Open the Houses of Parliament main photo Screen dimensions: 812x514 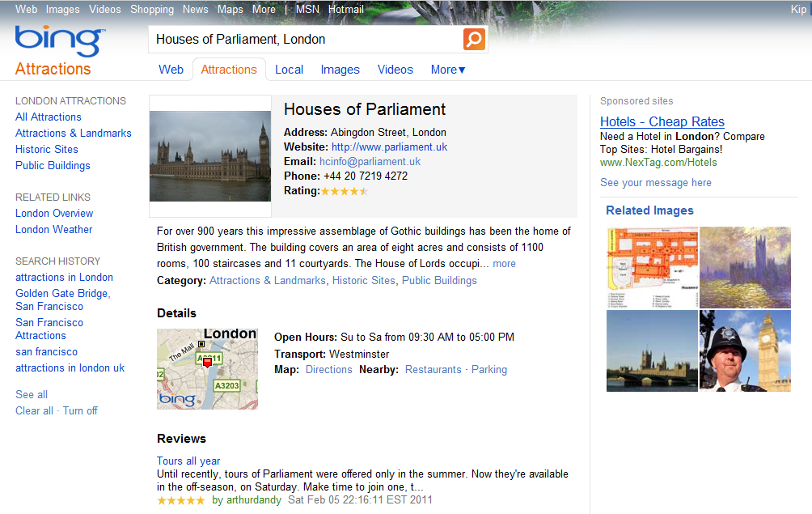210,156
